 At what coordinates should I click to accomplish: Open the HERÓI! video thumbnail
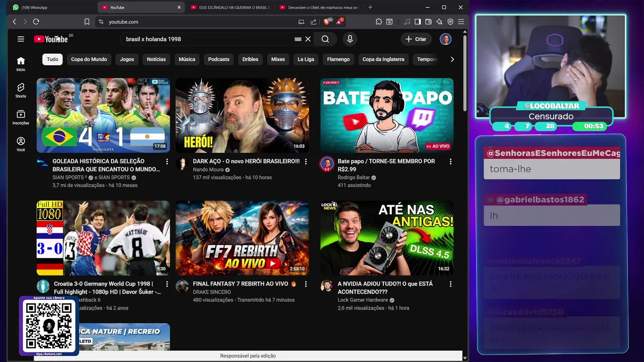point(242,115)
